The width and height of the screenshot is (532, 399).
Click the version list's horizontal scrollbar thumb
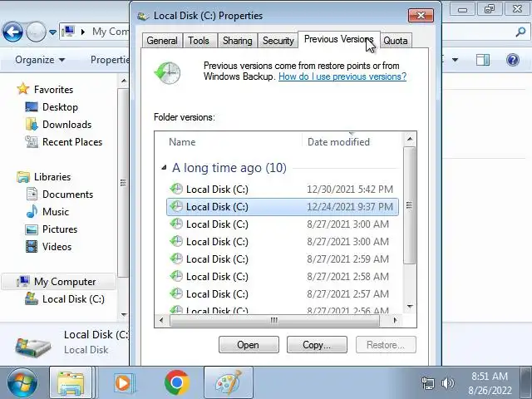pos(274,320)
